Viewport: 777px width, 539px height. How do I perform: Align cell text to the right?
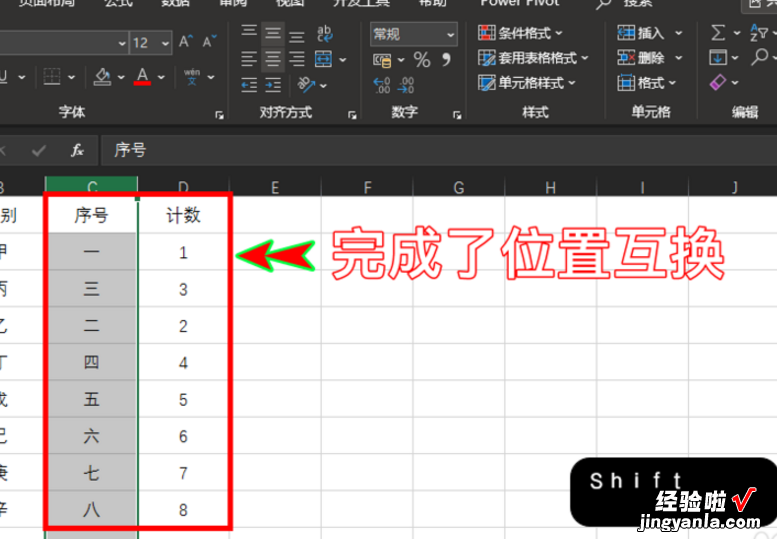click(296, 59)
